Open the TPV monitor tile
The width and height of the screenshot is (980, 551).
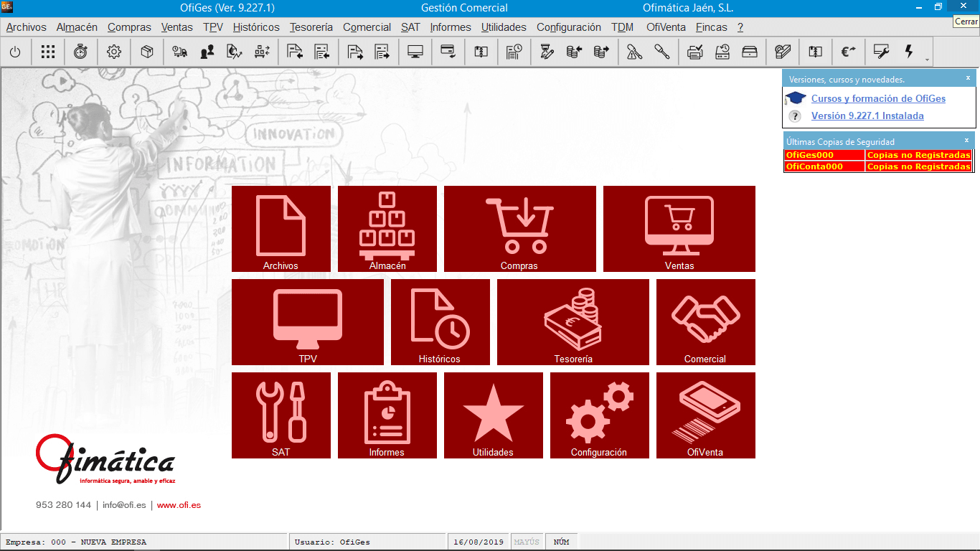point(308,322)
